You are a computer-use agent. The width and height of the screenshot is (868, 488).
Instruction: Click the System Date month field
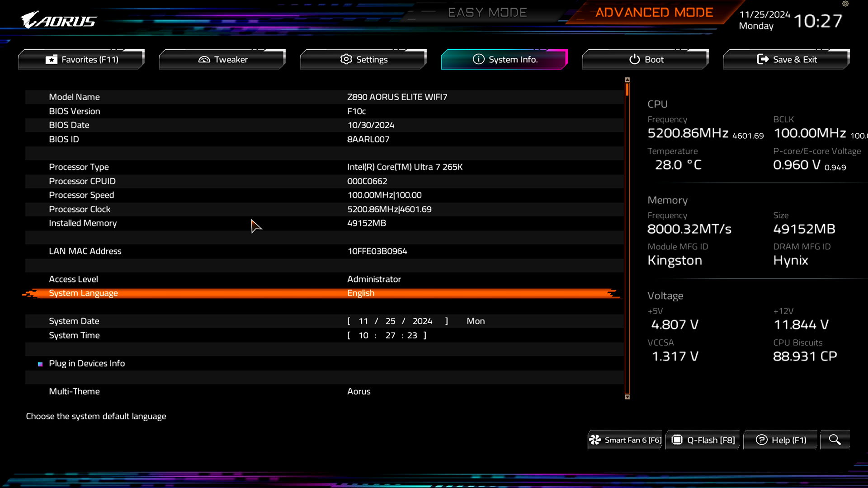point(363,321)
